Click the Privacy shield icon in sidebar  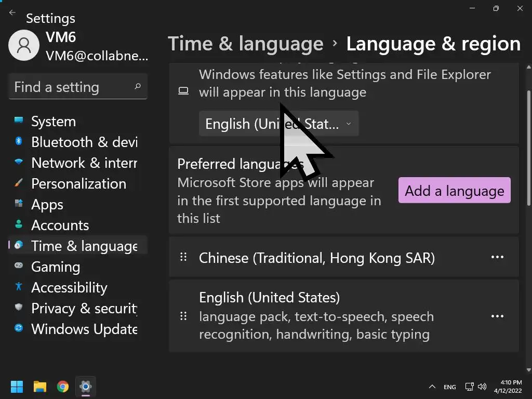[x=19, y=308]
